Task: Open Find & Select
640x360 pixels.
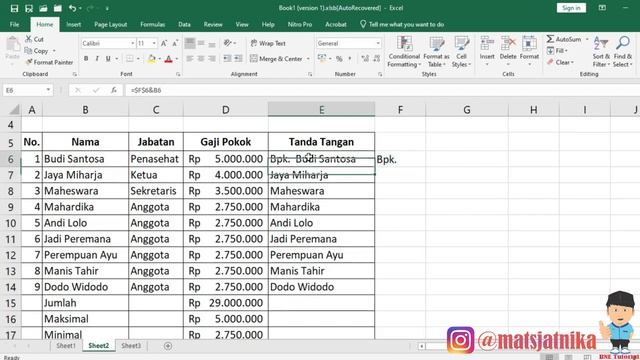Action: 622,51
